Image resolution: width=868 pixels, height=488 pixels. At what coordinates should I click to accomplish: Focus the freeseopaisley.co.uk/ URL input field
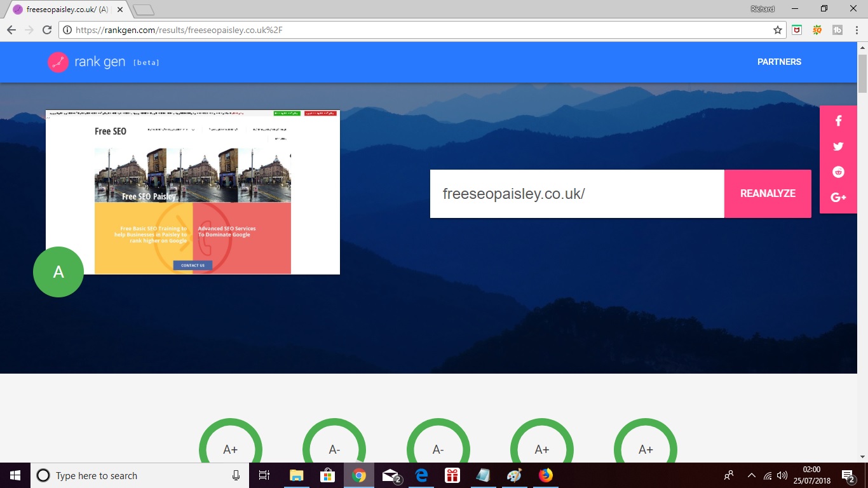coord(577,194)
